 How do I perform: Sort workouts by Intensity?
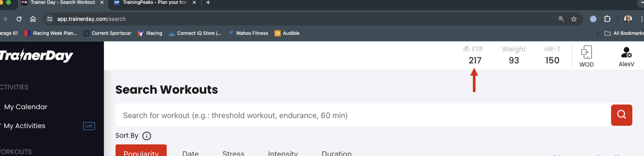(x=283, y=153)
